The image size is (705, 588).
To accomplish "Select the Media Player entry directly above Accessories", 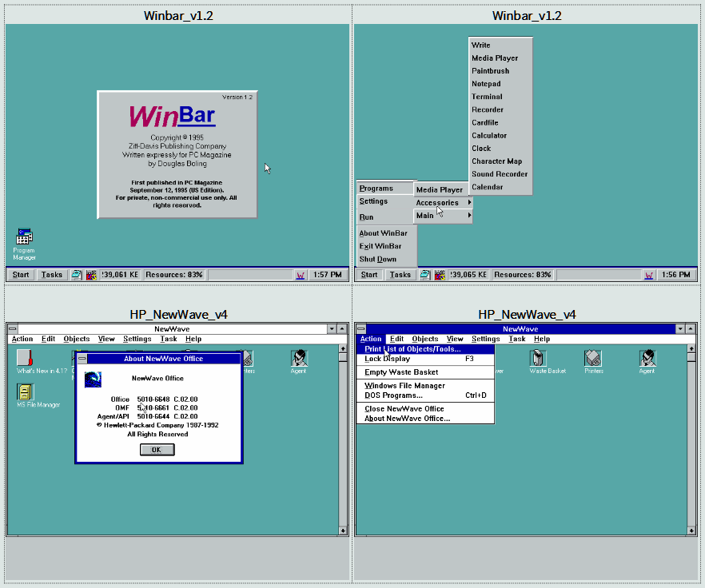I will pos(443,189).
